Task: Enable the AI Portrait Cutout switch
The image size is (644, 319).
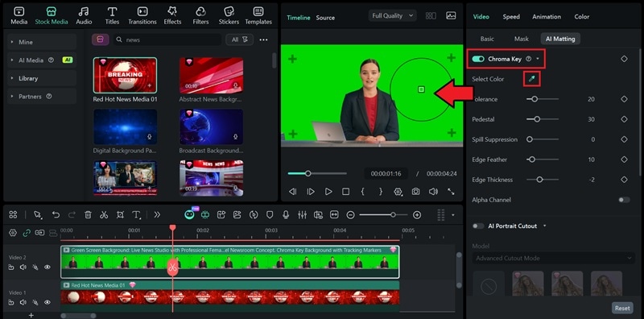Action: pos(478,226)
